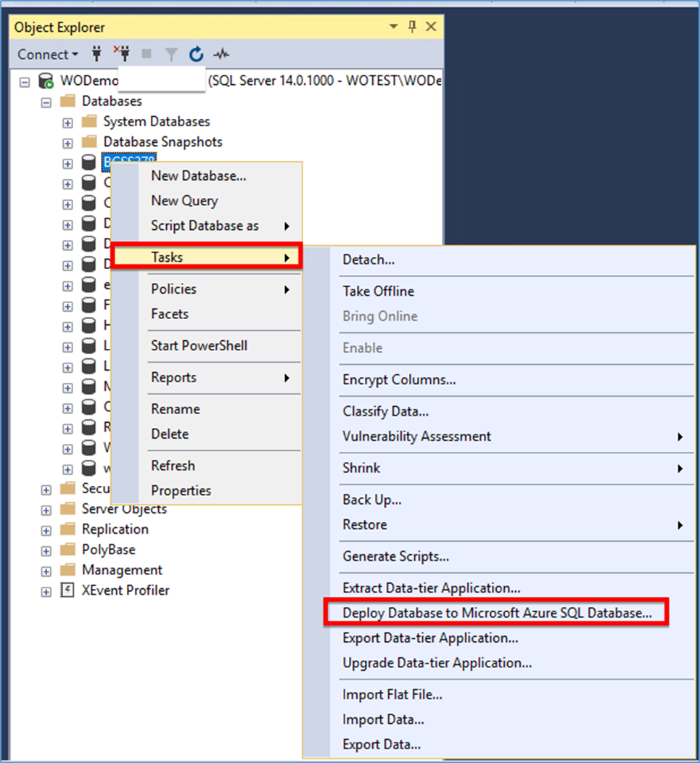Click the database cylinder icon beside BGSS370
Viewport: 700px width, 763px height.
(x=88, y=162)
